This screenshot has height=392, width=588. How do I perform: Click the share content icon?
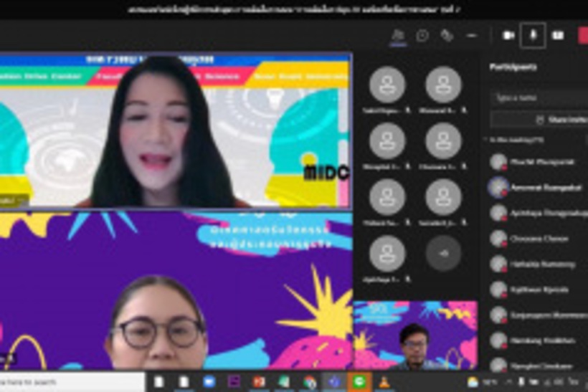click(x=558, y=35)
